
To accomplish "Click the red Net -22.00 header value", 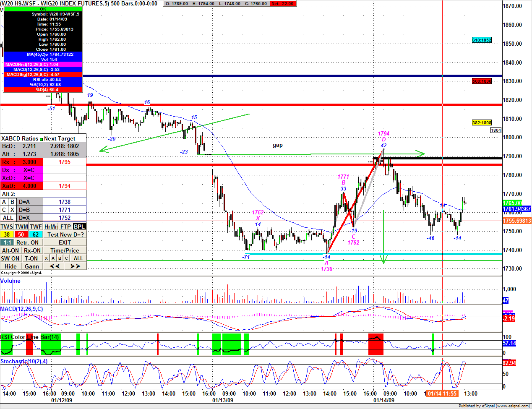I will [283, 3].
